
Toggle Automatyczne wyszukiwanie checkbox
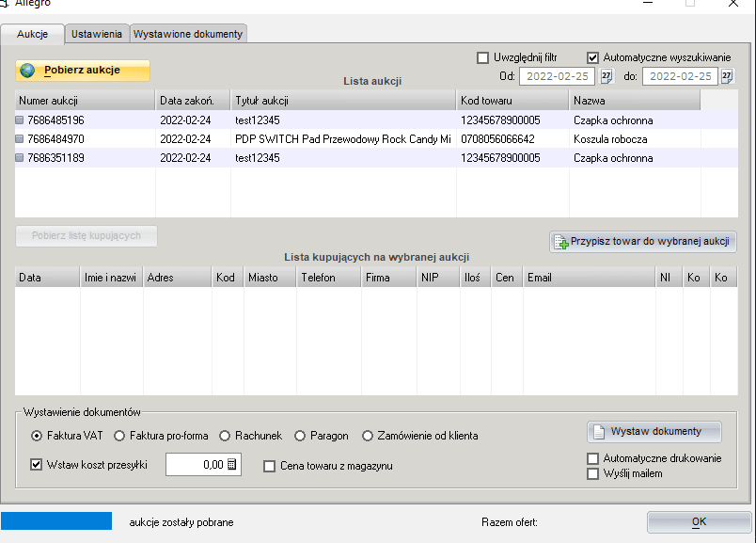pos(593,57)
